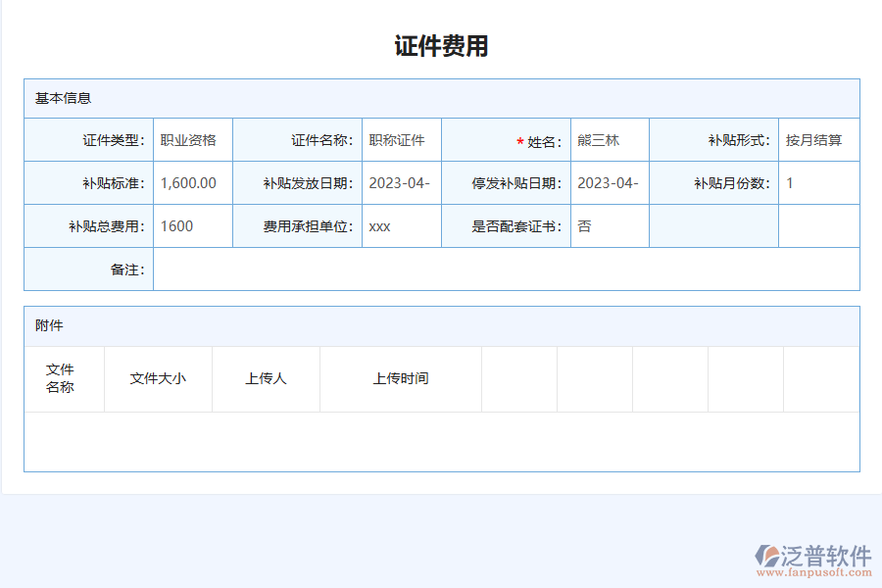The width and height of the screenshot is (882, 588).
Task: Select the 上传人 column header
Action: [266, 378]
